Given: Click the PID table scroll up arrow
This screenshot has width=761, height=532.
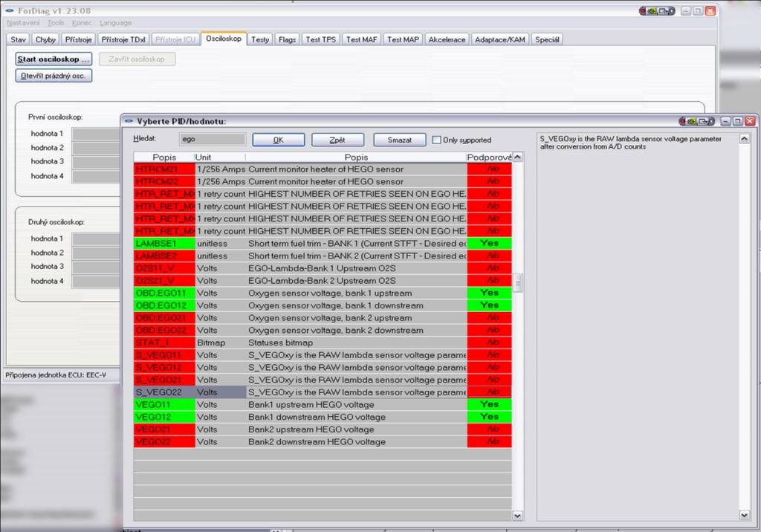Looking at the screenshot, I should pos(518,157).
